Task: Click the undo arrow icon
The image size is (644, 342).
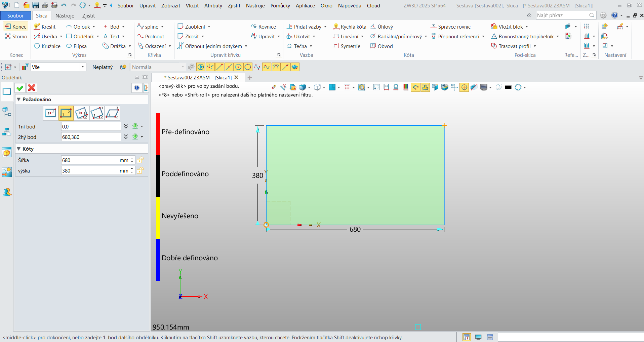Action: click(64, 5)
